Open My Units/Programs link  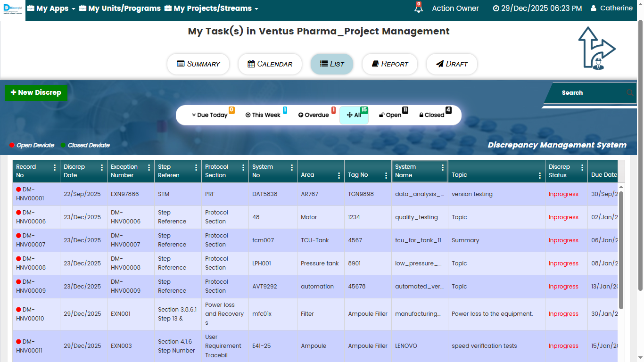120,8
